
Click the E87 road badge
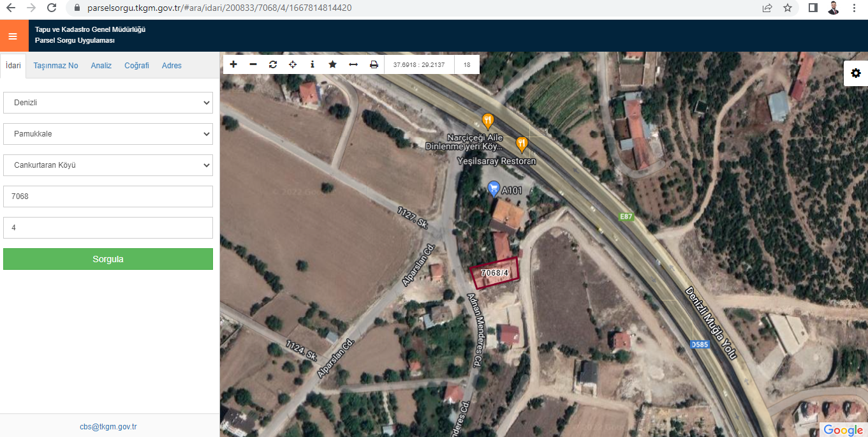(626, 217)
